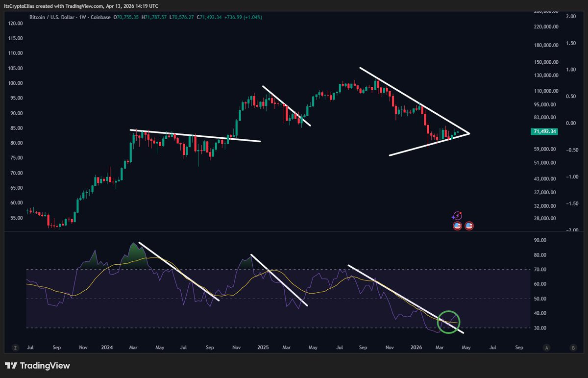
Task: Click the Z button on the time axis
Action: (15, 348)
